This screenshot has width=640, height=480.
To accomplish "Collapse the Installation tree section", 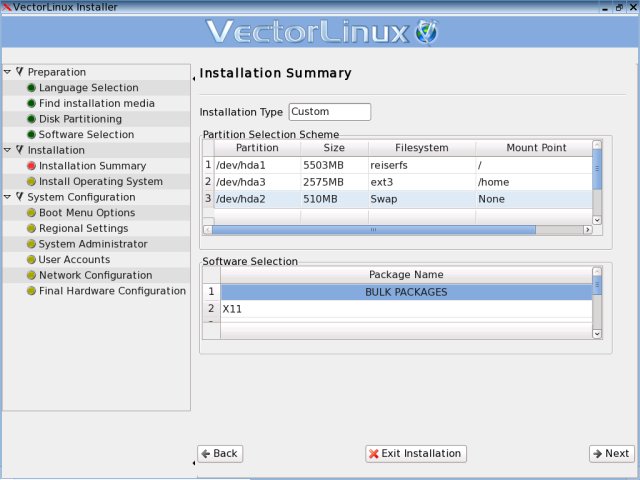I will coord(8,150).
